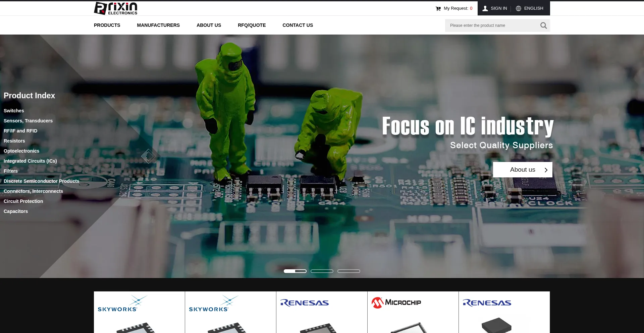Open the PRODUCTS menu
644x333 pixels.
107,25
